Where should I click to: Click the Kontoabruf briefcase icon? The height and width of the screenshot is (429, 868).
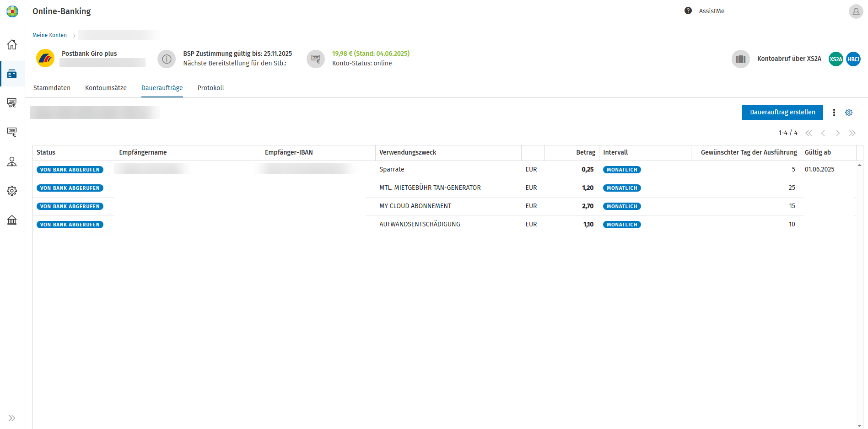tap(741, 59)
